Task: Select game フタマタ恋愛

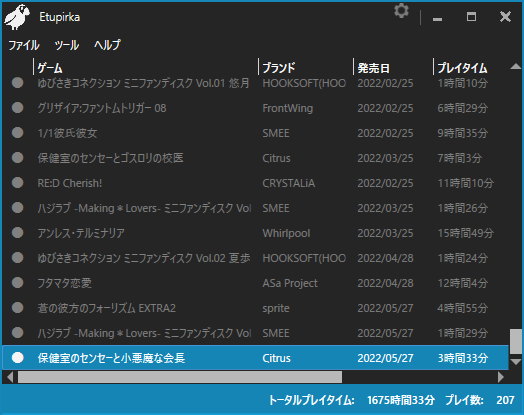Action: click(64, 283)
